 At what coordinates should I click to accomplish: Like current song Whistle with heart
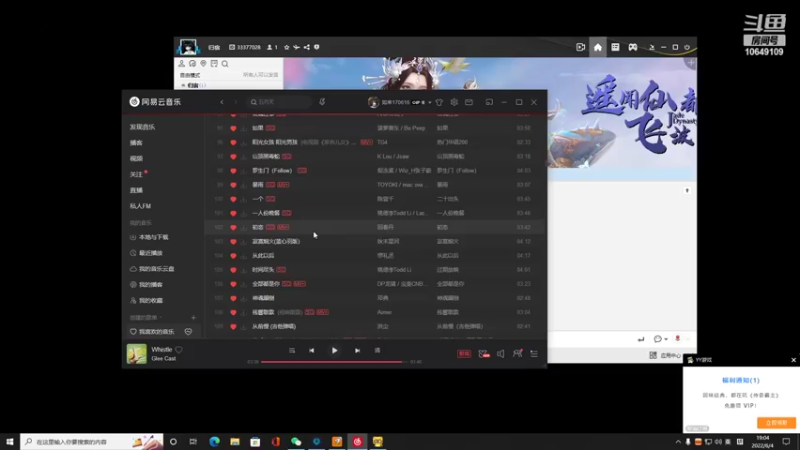click(179, 349)
